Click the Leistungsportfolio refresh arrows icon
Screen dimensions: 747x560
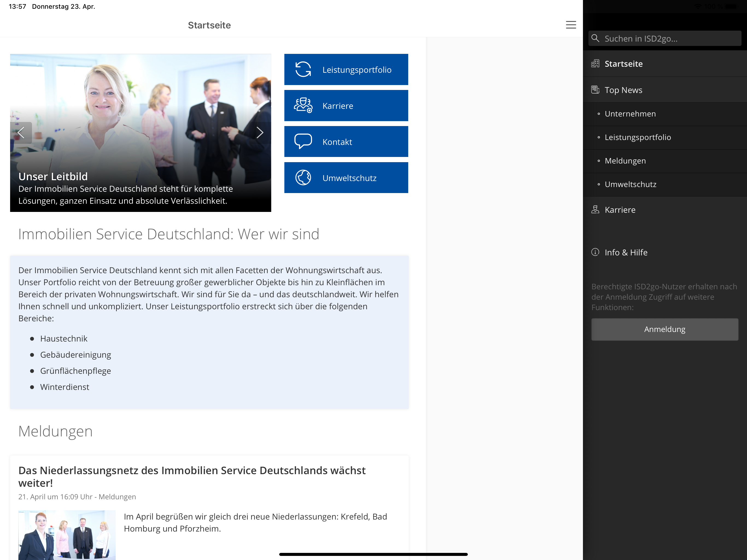303,69
